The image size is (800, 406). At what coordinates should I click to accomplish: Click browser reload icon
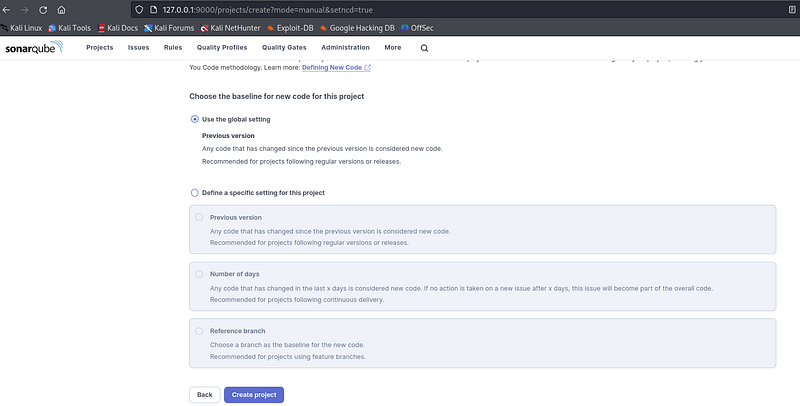tap(43, 10)
